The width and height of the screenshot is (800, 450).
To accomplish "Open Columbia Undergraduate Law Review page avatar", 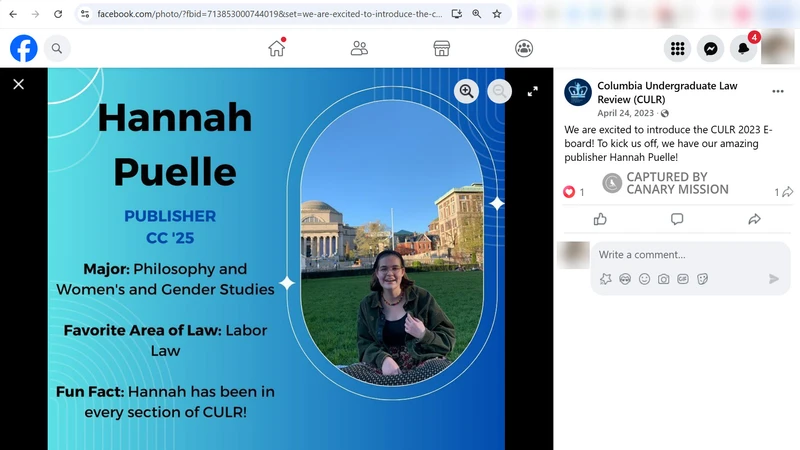I will [578, 92].
